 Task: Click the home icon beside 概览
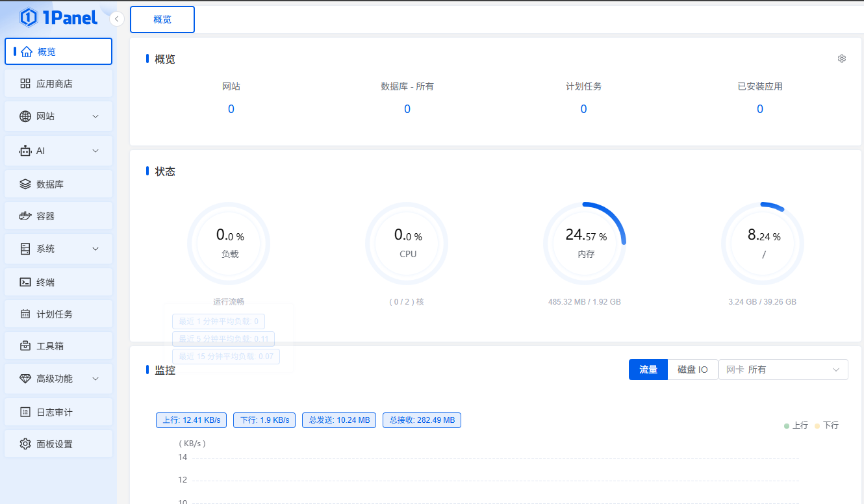click(x=26, y=52)
